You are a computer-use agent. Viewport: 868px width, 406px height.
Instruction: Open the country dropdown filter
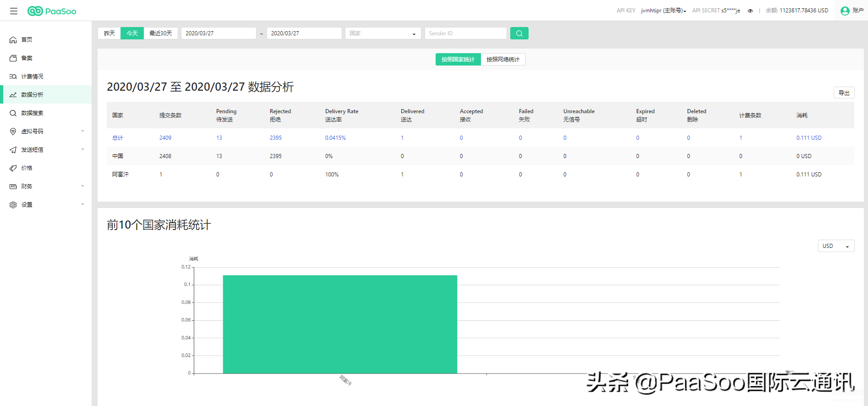(382, 33)
